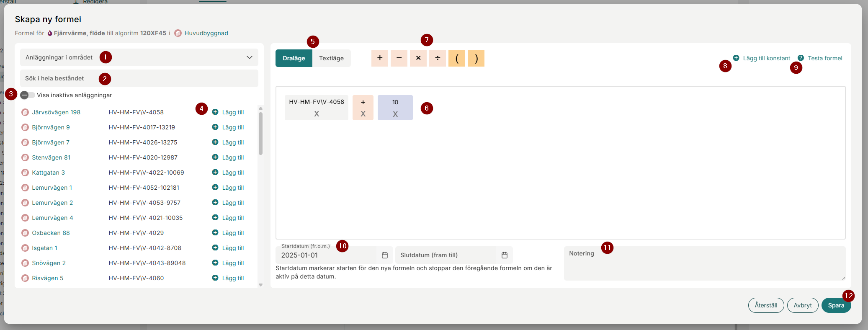Remove HV-HM-FV\V-4058 block from formula
Screen dimensions: 868x330
pyautogui.click(x=317, y=114)
